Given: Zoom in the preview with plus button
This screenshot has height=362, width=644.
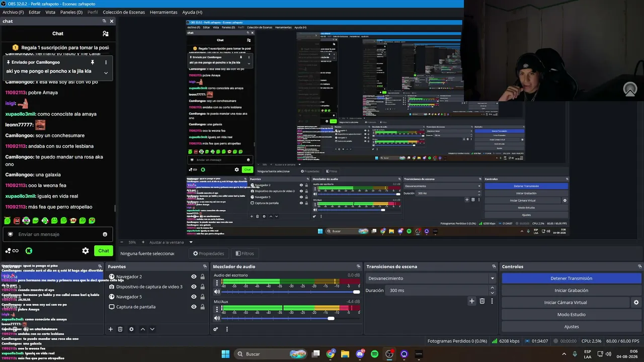Looking at the screenshot, I should point(143,242).
